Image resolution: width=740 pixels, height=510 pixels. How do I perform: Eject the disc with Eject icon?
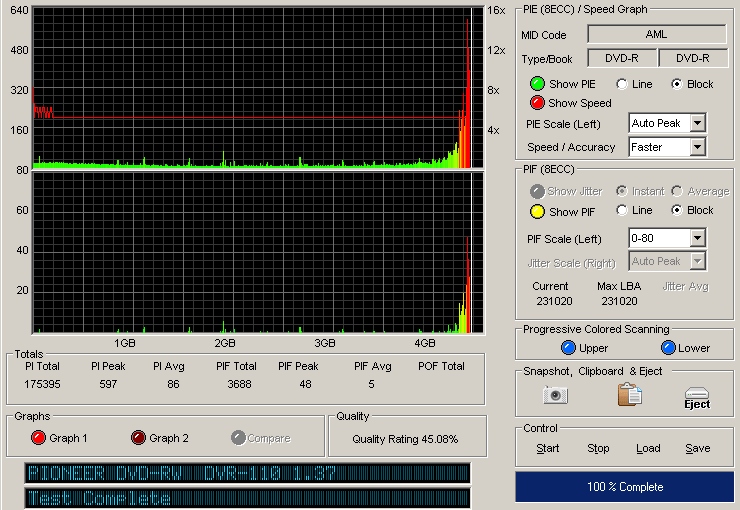697,398
